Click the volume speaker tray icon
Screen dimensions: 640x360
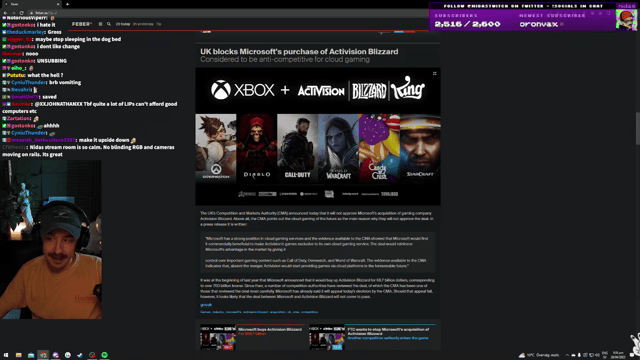tap(597, 355)
